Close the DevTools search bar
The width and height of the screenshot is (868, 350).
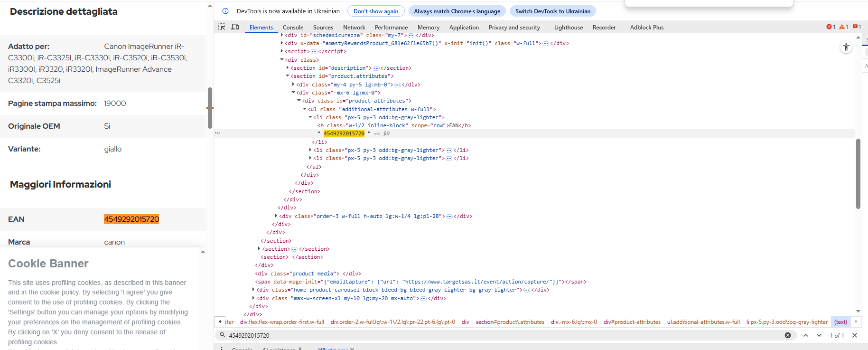(x=855, y=335)
